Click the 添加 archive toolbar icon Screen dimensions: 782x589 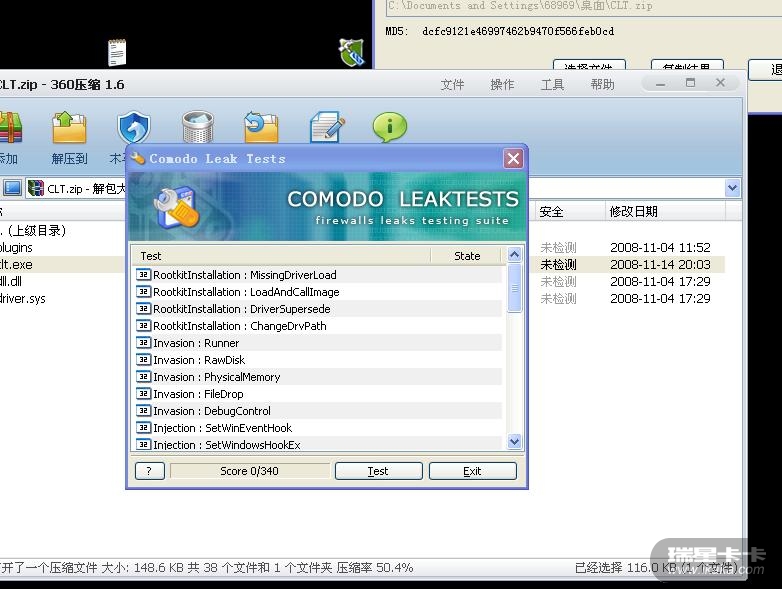[x=10, y=128]
